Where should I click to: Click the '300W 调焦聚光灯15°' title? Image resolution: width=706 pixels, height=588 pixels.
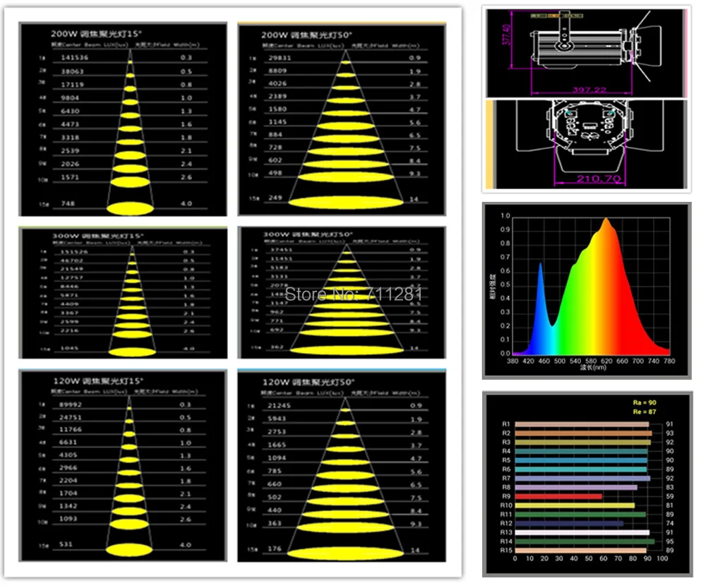98,236
